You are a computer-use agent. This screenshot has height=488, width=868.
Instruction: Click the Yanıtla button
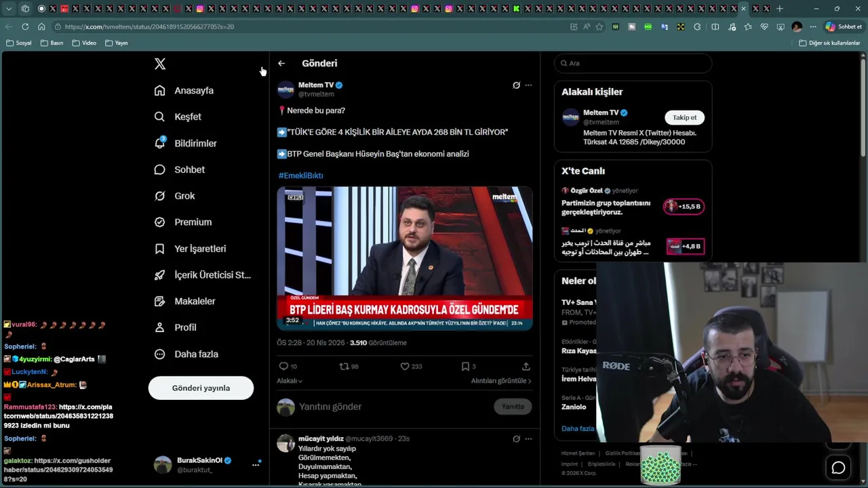(513, 407)
